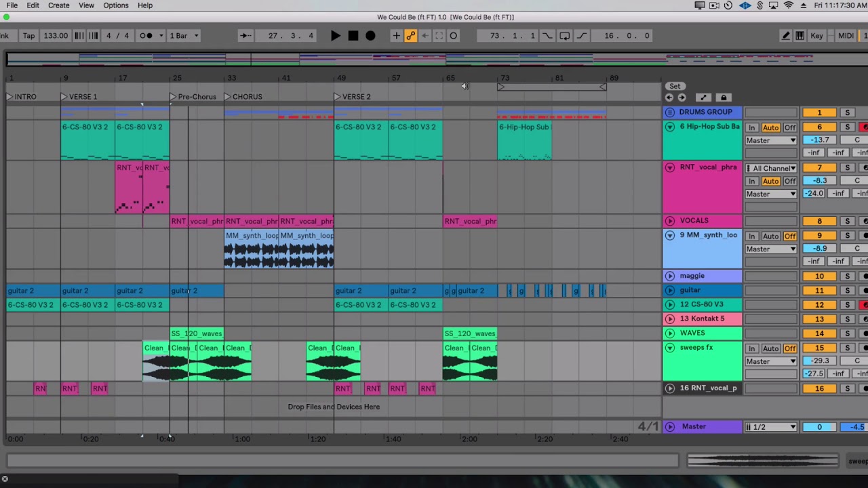Unfold the maggie track
The height and width of the screenshot is (488, 868).
(x=670, y=276)
